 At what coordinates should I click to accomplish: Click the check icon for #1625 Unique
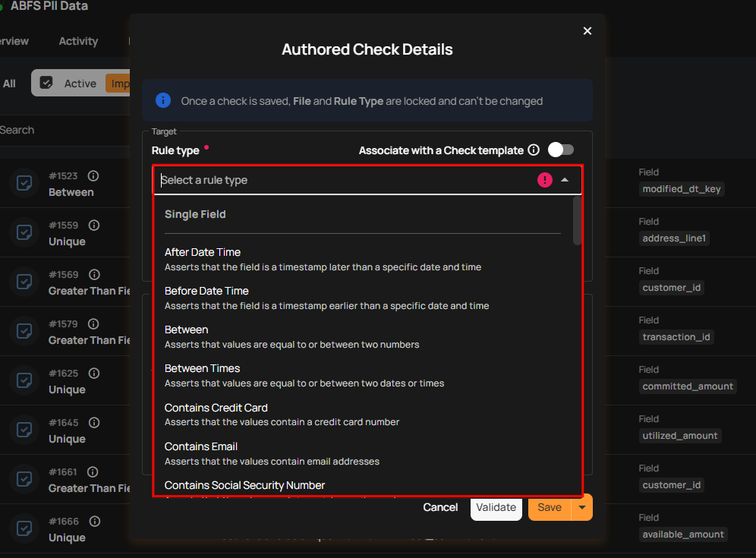pos(24,381)
